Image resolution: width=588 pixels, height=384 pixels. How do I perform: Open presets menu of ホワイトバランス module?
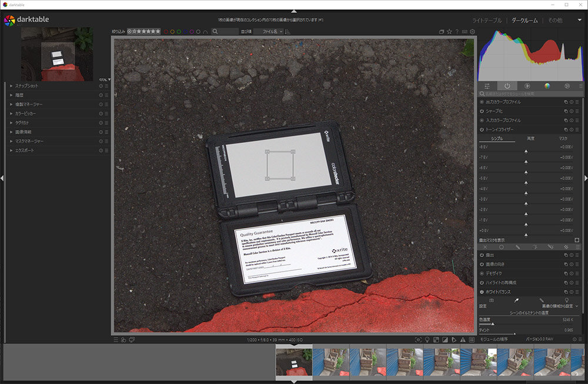577,292
